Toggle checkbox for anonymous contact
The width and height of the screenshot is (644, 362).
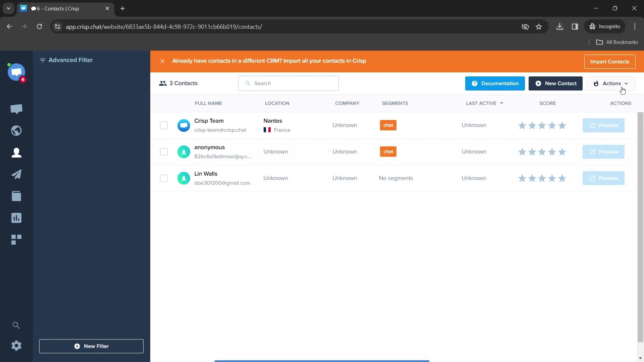(164, 152)
